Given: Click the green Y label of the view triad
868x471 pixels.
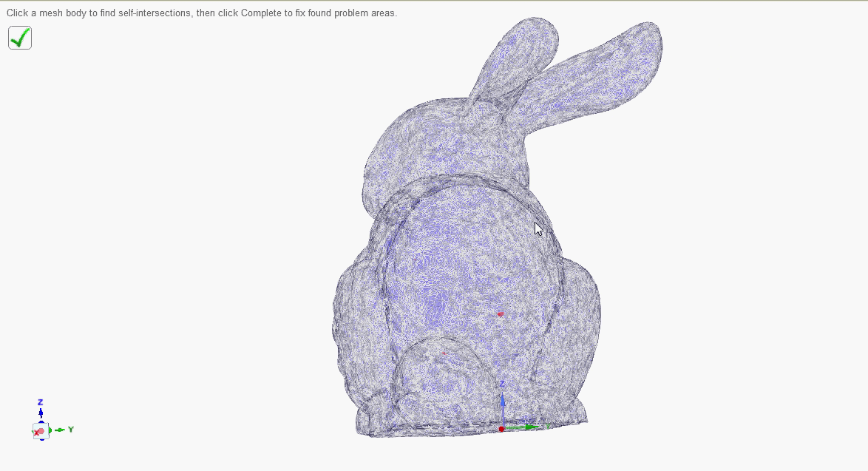Looking at the screenshot, I should click(71, 429).
